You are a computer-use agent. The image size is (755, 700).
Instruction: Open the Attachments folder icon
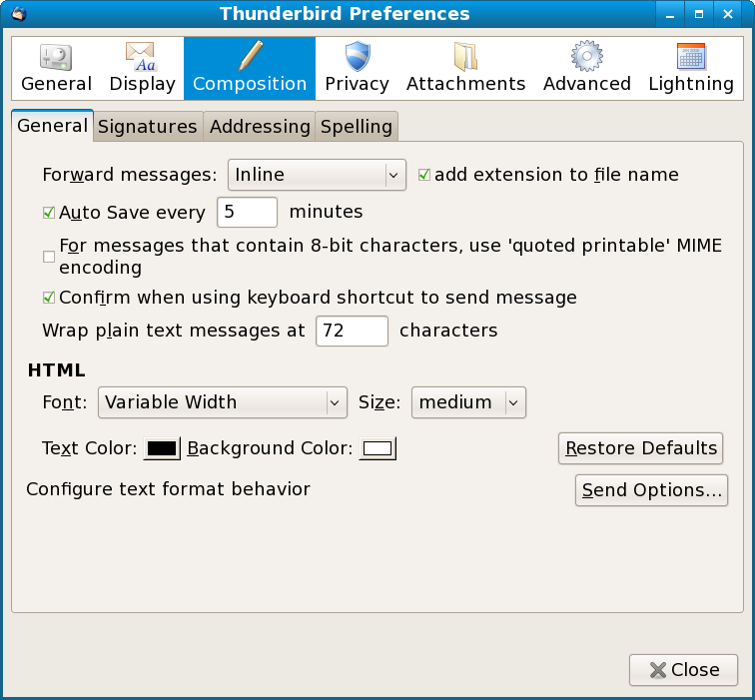click(465, 56)
